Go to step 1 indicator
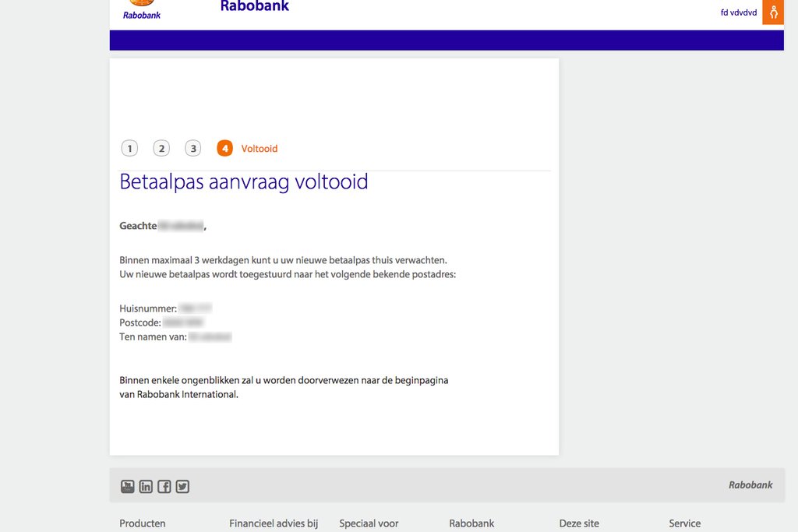The width and height of the screenshot is (798, 532). point(129,149)
